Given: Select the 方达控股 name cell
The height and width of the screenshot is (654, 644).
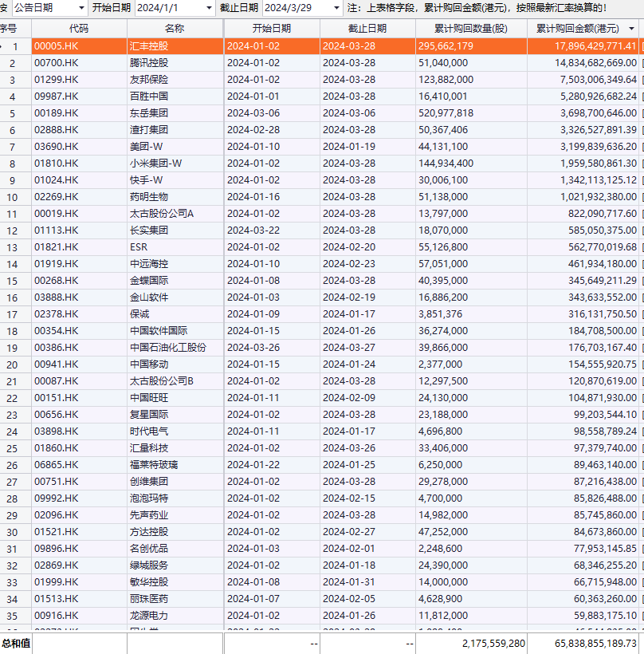Looking at the screenshot, I should [x=175, y=532].
